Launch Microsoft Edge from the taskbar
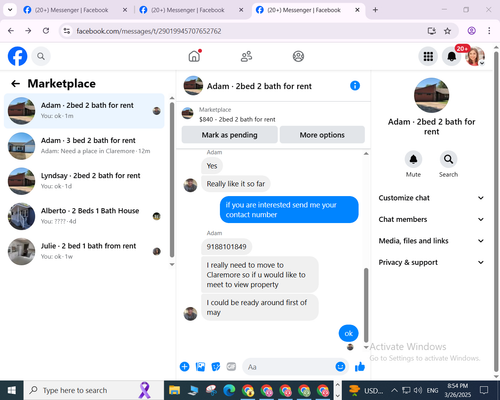 tap(229, 390)
